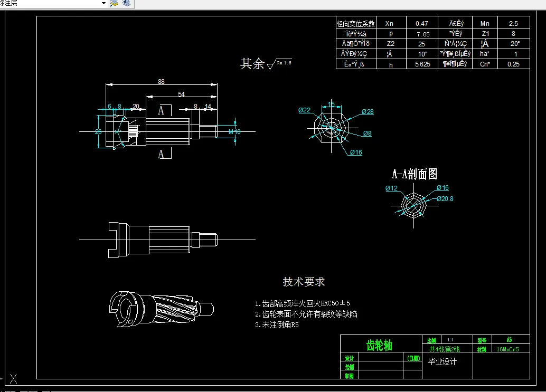
Task: Select the 15 width dimension text
Action: click(x=331, y=104)
